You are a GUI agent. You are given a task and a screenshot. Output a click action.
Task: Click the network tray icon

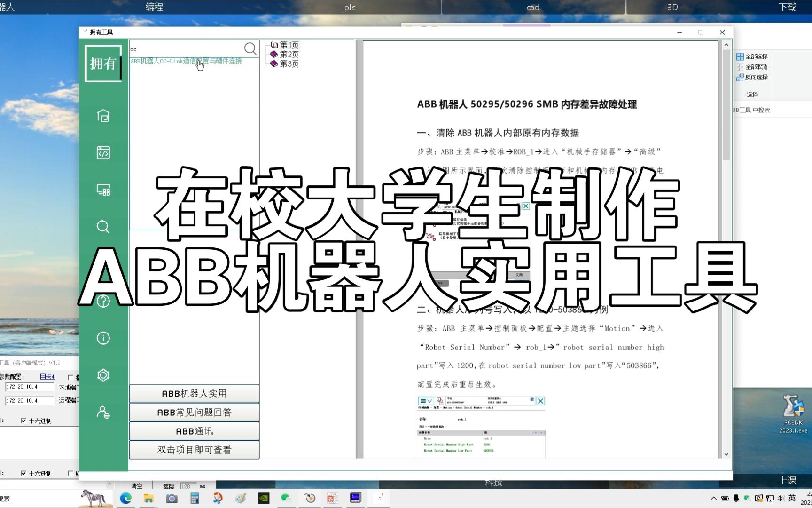click(770, 498)
